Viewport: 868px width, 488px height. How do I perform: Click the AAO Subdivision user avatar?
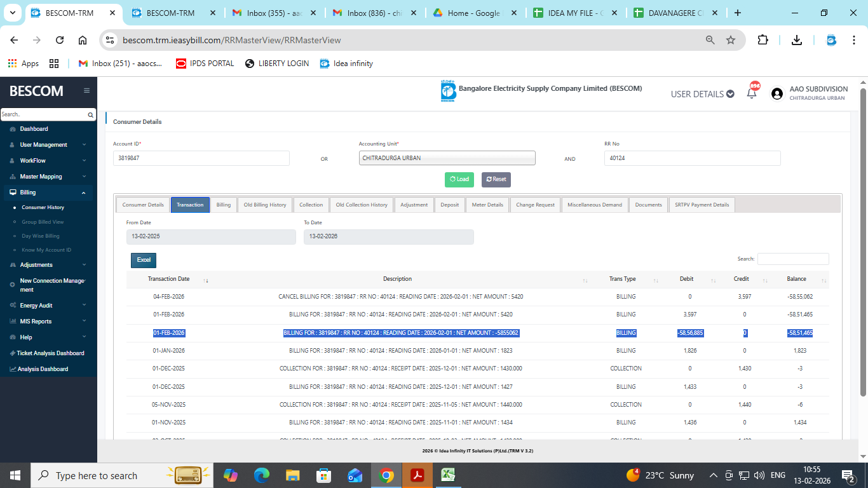click(x=776, y=93)
